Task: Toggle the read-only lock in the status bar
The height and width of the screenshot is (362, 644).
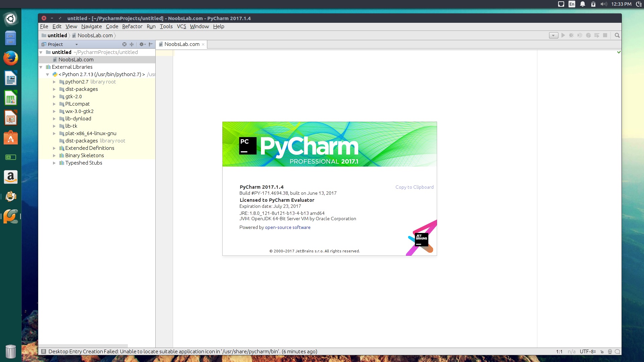Action: tap(602, 352)
